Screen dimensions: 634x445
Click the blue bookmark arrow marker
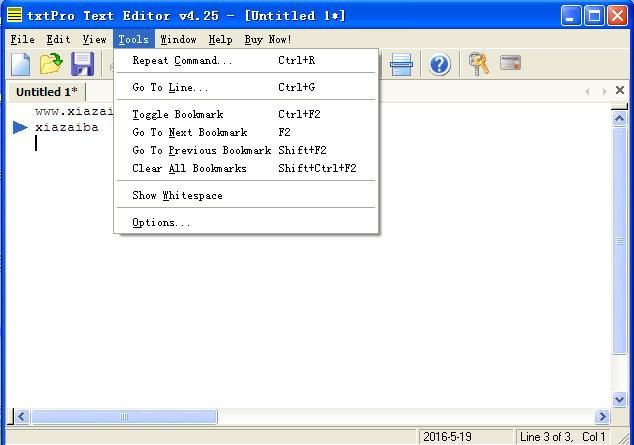click(x=20, y=127)
